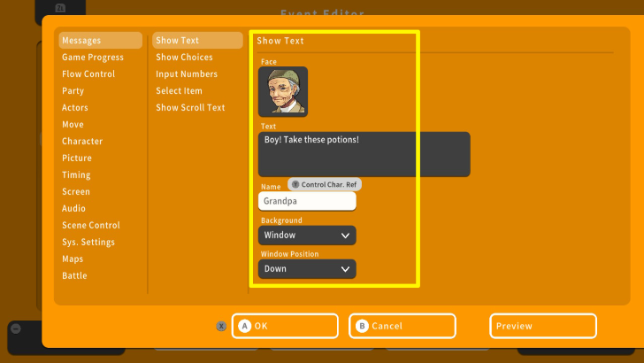Open the Flow Control category
Viewport: 644px width, 363px height.
(x=88, y=74)
